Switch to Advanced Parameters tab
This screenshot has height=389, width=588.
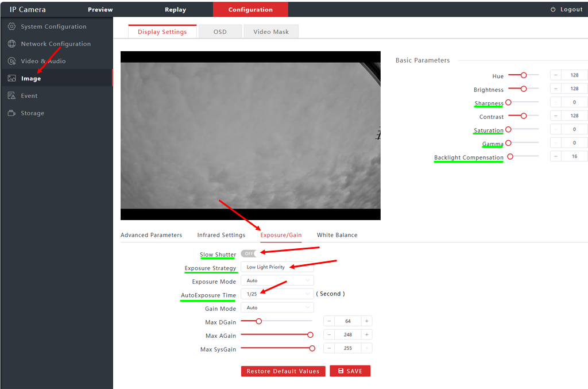point(151,235)
